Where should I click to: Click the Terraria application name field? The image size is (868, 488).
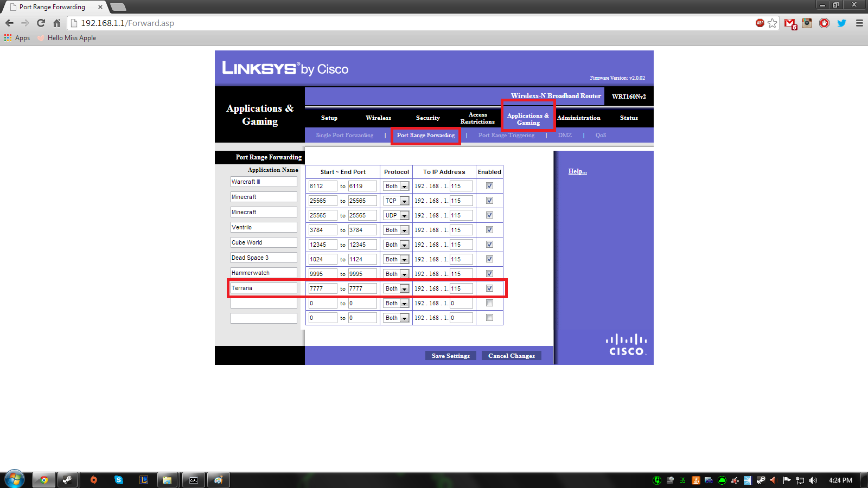click(264, 288)
